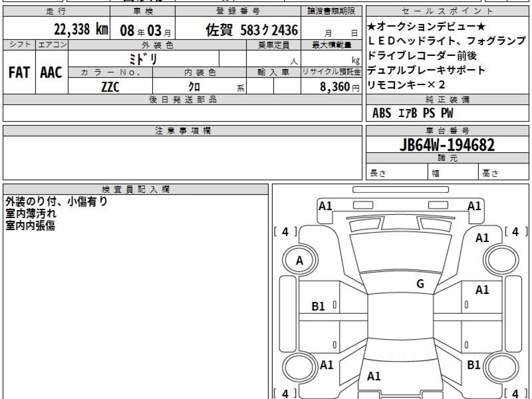The height and width of the screenshot is (399, 532).
Task: Select the FAT shift value
Action: [19, 72]
